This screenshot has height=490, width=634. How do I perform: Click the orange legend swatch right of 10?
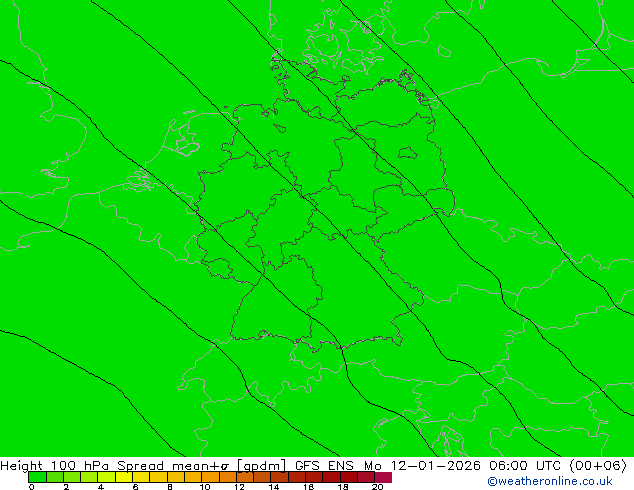210,477
